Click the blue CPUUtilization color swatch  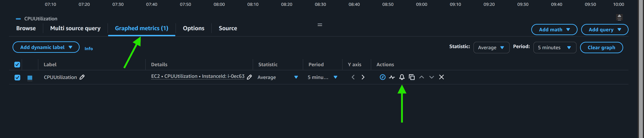pos(30,78)
